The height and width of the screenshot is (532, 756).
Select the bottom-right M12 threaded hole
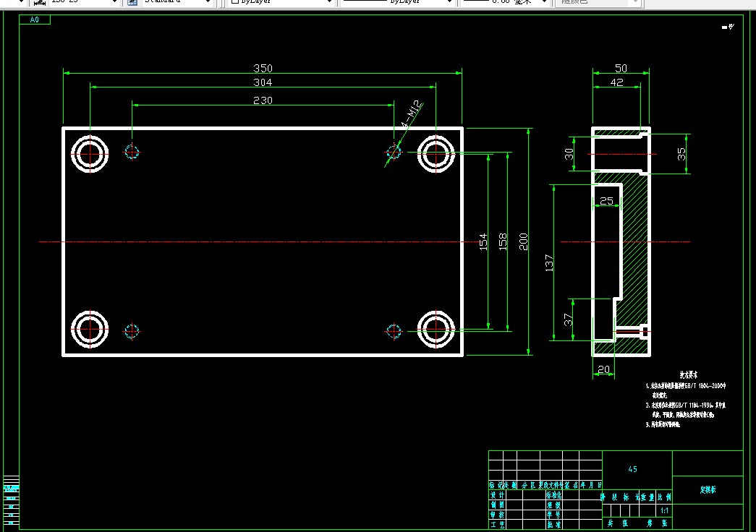click(x=394, y=331)
